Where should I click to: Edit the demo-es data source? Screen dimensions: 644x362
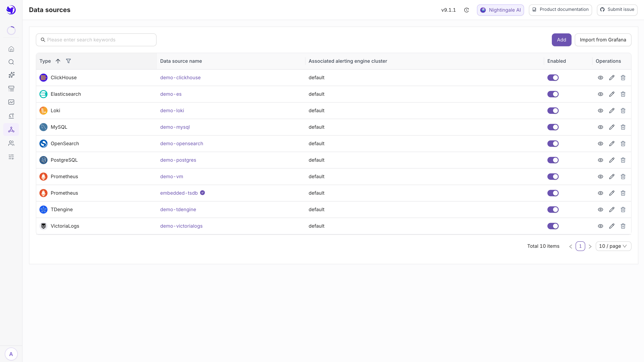click(612, 94)
